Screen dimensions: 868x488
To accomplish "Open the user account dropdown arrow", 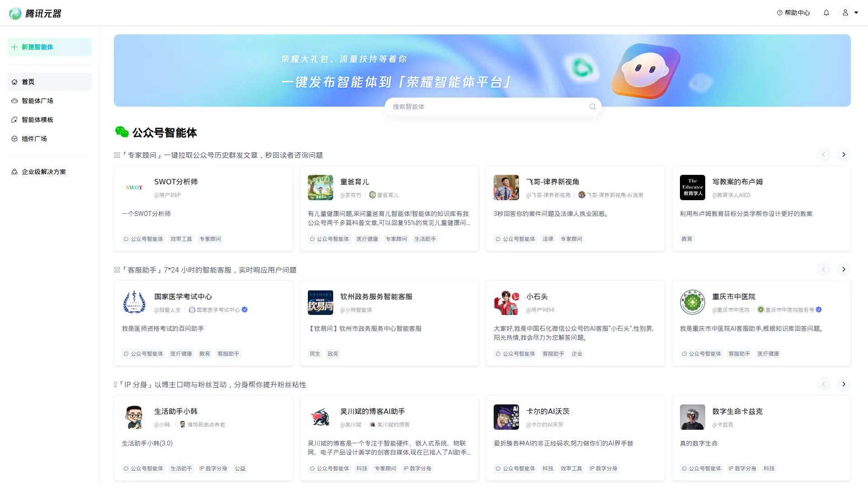I will point(856,13).
